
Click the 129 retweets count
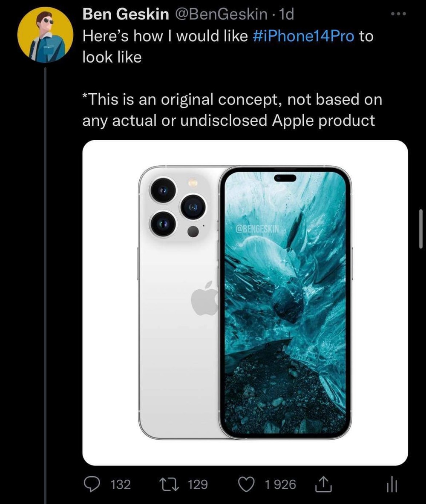[197, 484]
